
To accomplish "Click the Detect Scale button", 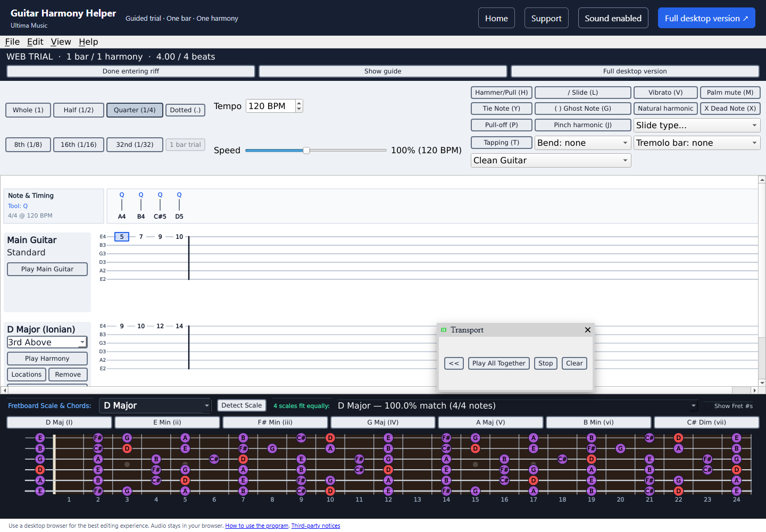I will (x=242, y=405).
